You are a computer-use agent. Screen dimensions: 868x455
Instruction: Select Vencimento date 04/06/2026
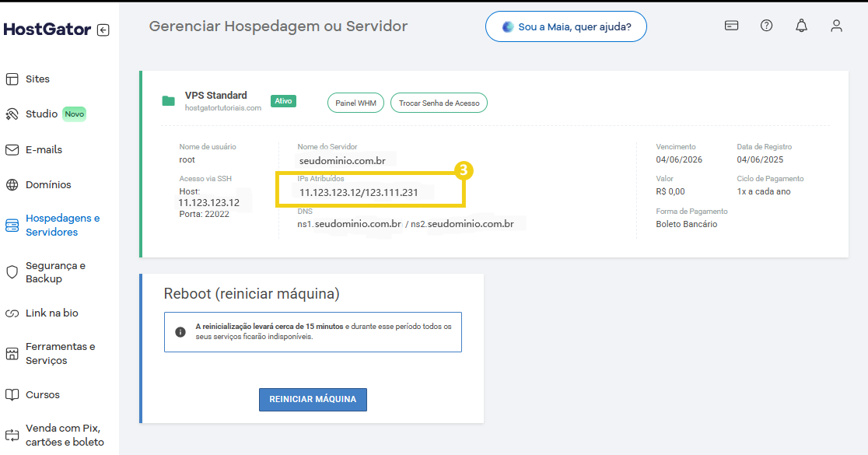679,160
